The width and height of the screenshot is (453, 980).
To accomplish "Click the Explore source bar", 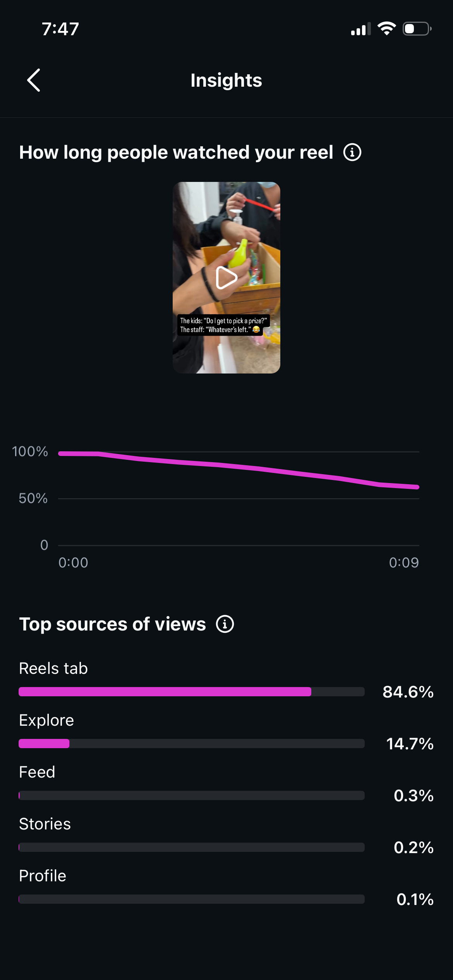I will click(x=192, y=744).
